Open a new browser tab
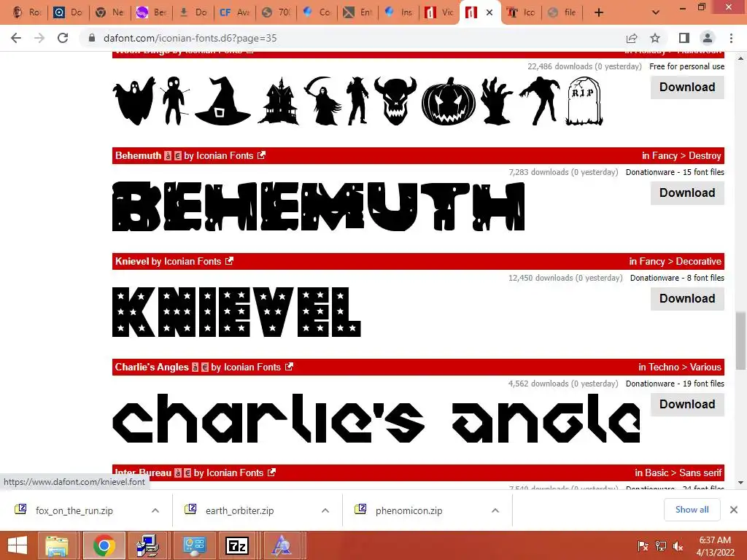Image resolution: width=747 pixels, height=560 pixels. click(599, 13)
